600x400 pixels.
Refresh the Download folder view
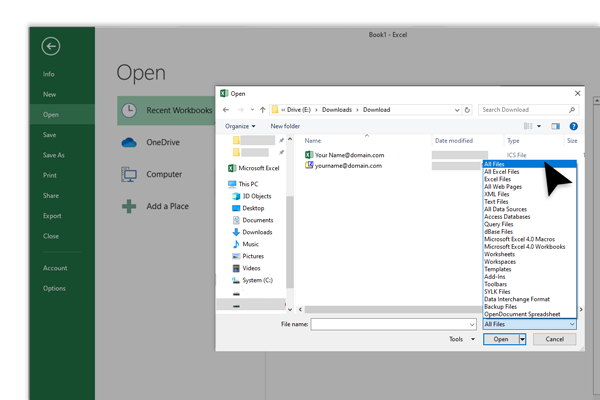pos(467,110)
